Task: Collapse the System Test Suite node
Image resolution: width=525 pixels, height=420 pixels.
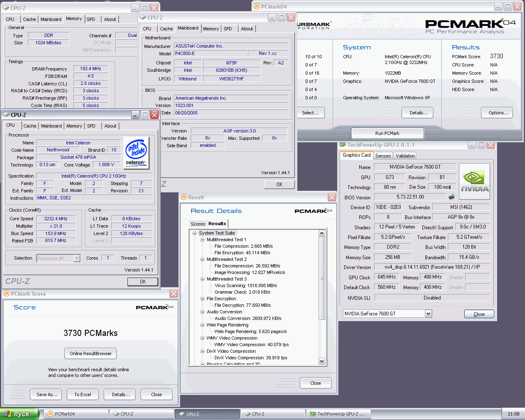Action: pyautogui.click(x=195, y=233)
